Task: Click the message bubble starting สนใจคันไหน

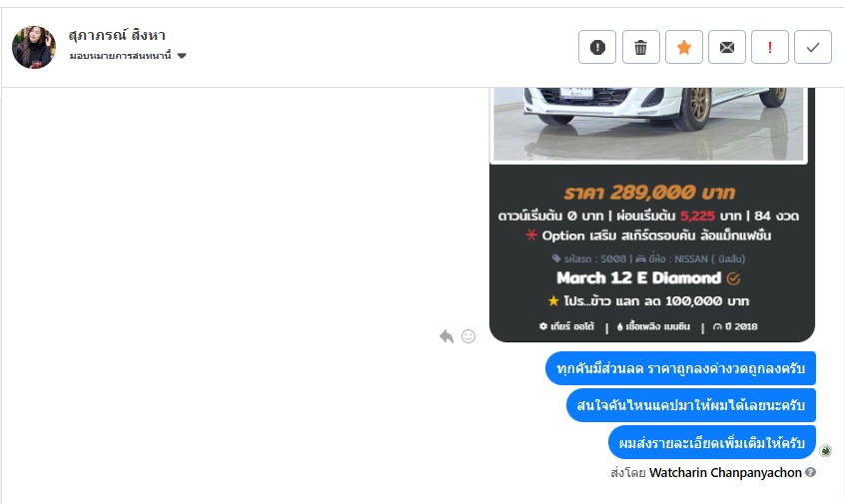Action: [690, 405]
